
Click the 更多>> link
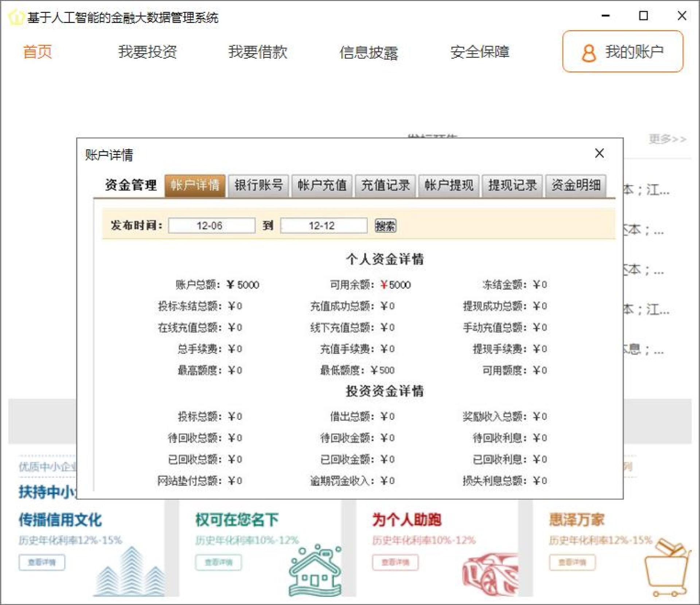667,139
